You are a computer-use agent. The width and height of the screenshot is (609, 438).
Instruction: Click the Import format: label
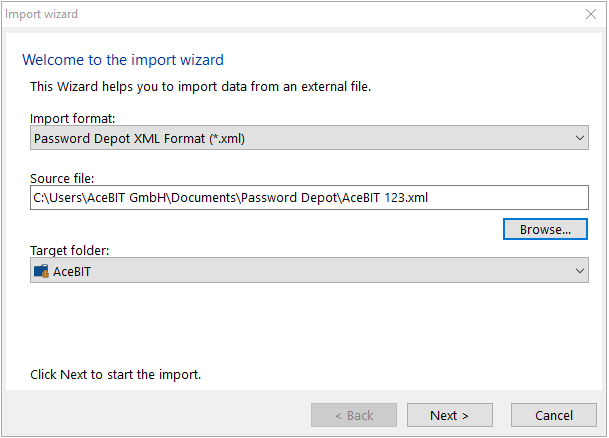click(x=73, y=118)
